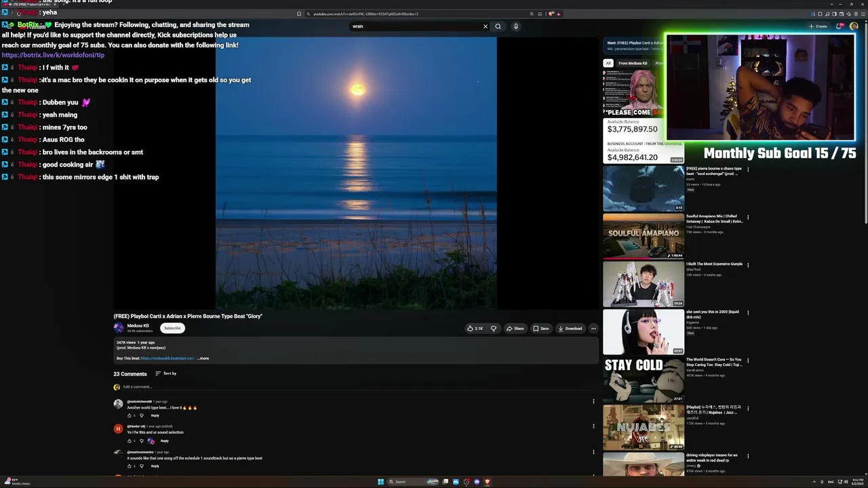868x488 pixels.
Task: Dislike the 'Another world type beat' comment
Action: [x=141, y=415]
